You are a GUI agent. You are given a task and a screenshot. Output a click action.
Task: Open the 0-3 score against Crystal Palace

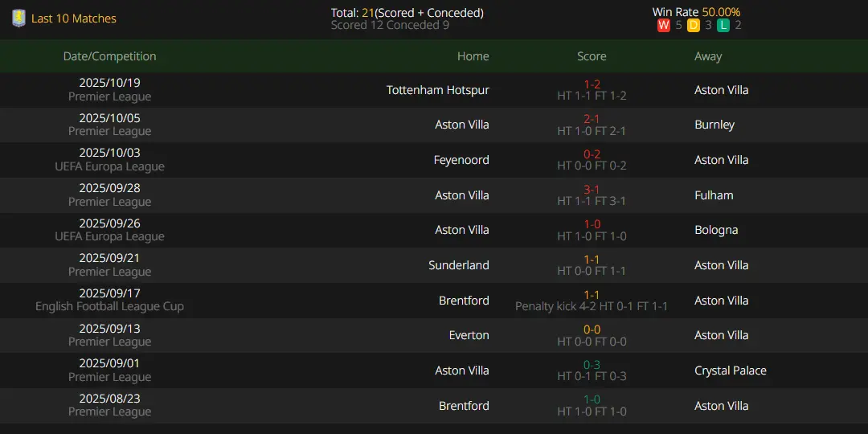[592, 364]
